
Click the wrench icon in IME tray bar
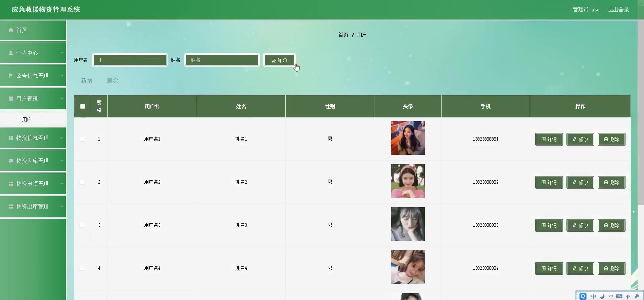point(637,296)
